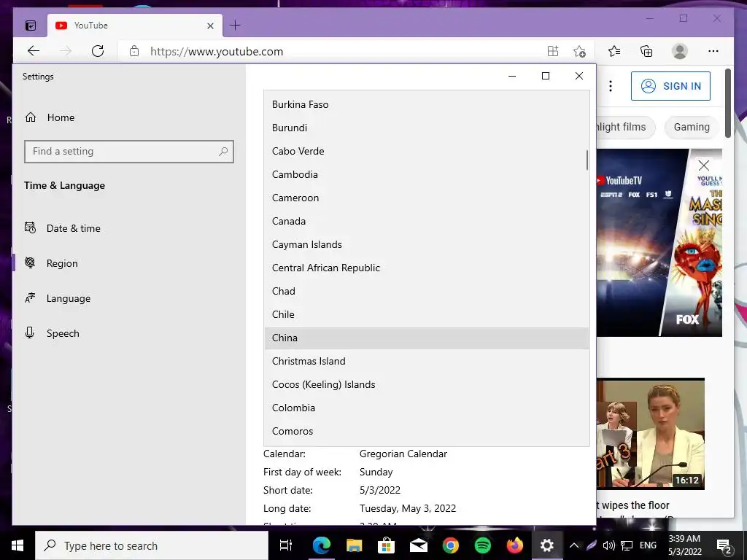Viewport: 747px width, 560px height.
Task: Click the YouTube page scrollbar
Action: pyautogui.click(x=728, y=104)
